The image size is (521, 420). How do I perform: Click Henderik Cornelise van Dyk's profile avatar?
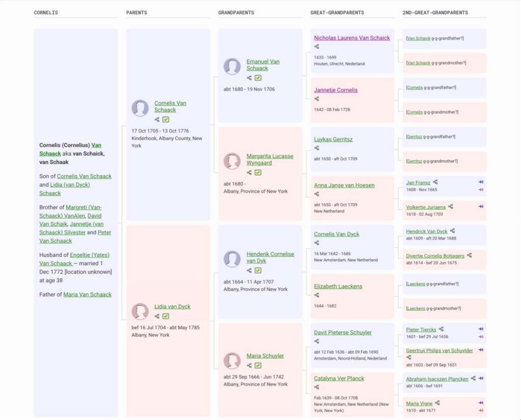click(x=232, y=259)
